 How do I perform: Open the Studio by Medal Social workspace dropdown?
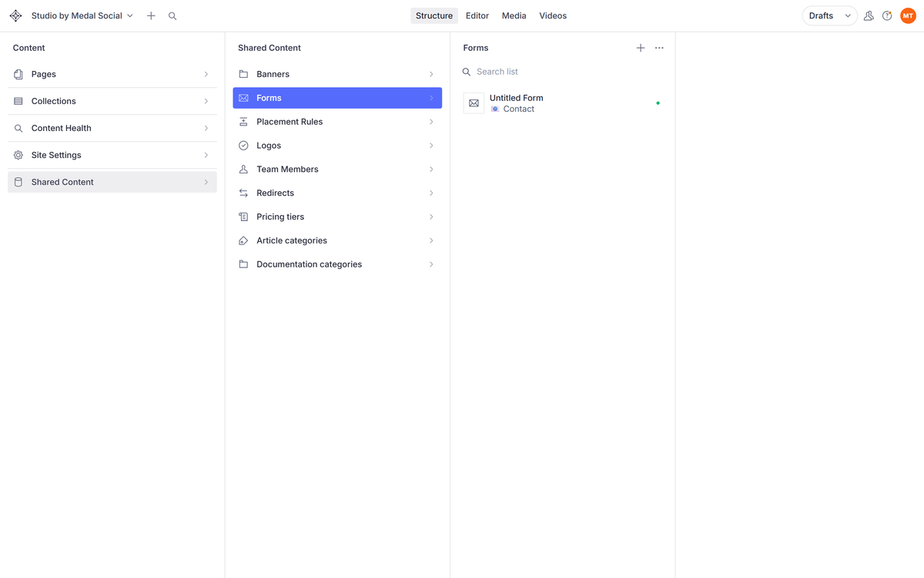(x=82, y=15)
